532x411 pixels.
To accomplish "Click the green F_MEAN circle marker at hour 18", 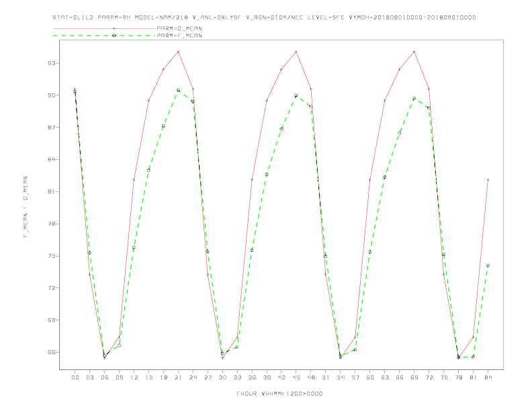I will coord(163,126).
